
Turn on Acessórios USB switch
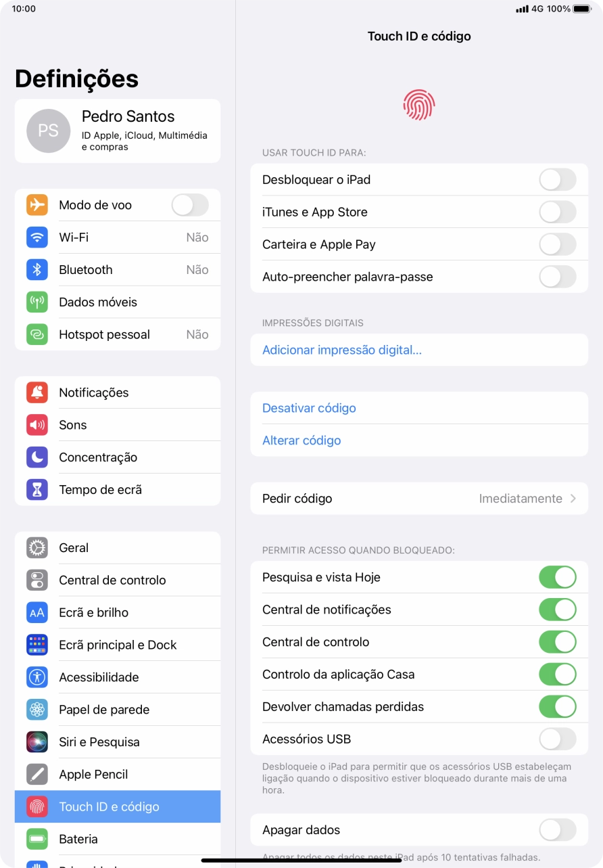coord(557,739)
